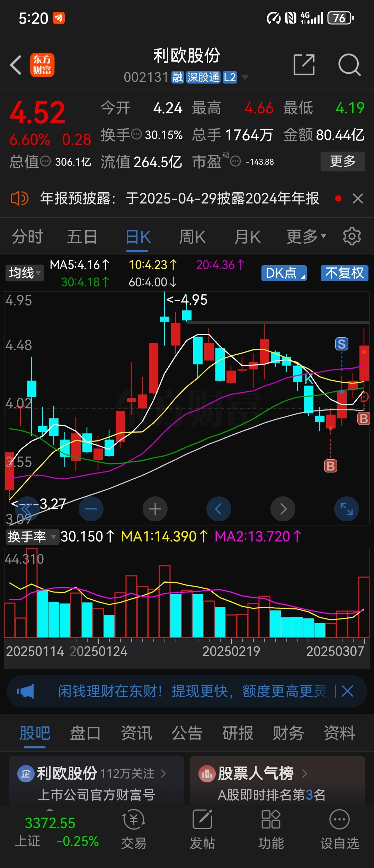Tap info icon next to 总值
Screen dimensions: 374x868
(45, 161)
